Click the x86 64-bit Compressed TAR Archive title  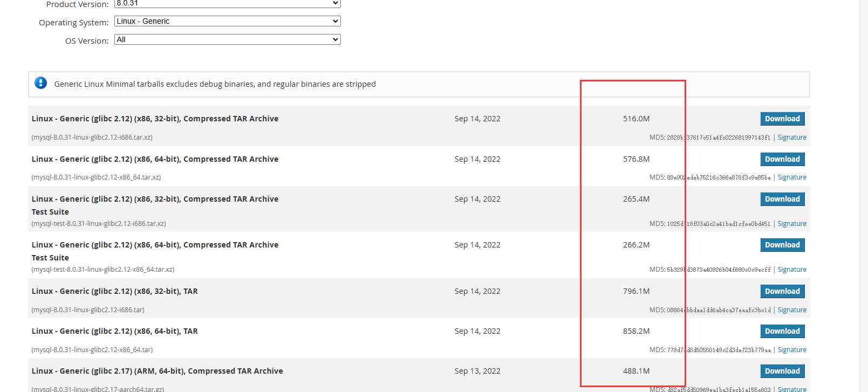click(155, 159)
